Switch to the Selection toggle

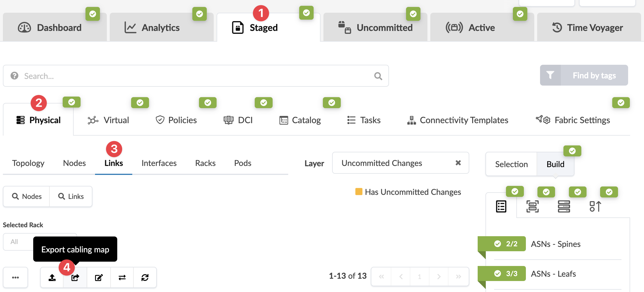tap(511, 164)
